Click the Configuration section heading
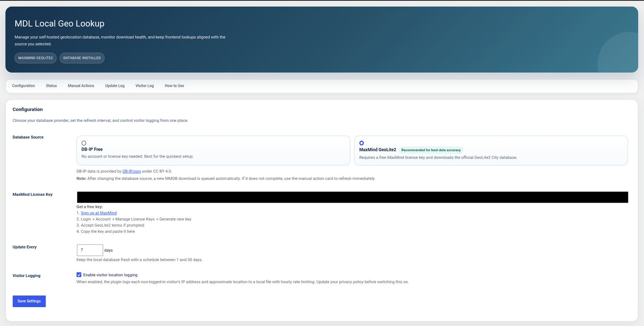 (x=27, y=109)
